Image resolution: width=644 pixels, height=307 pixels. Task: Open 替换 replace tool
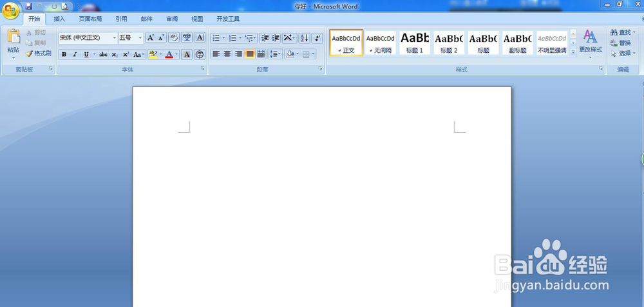tap(621, 43)
